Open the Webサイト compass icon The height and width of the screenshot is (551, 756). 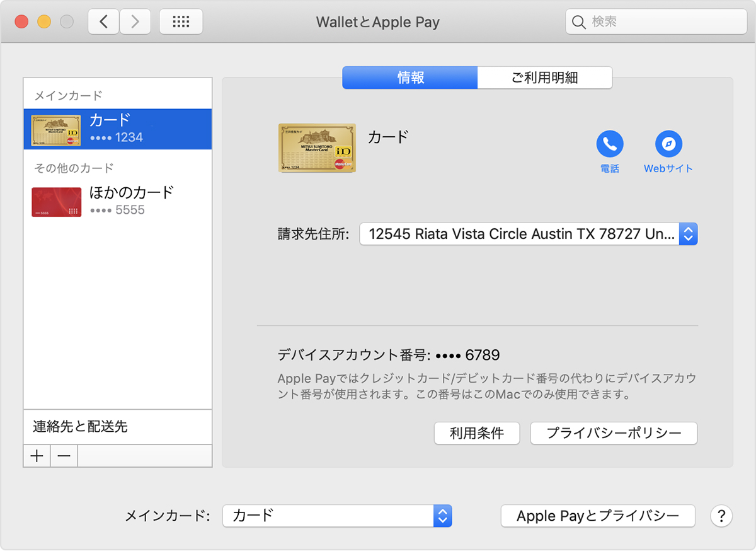668,144
